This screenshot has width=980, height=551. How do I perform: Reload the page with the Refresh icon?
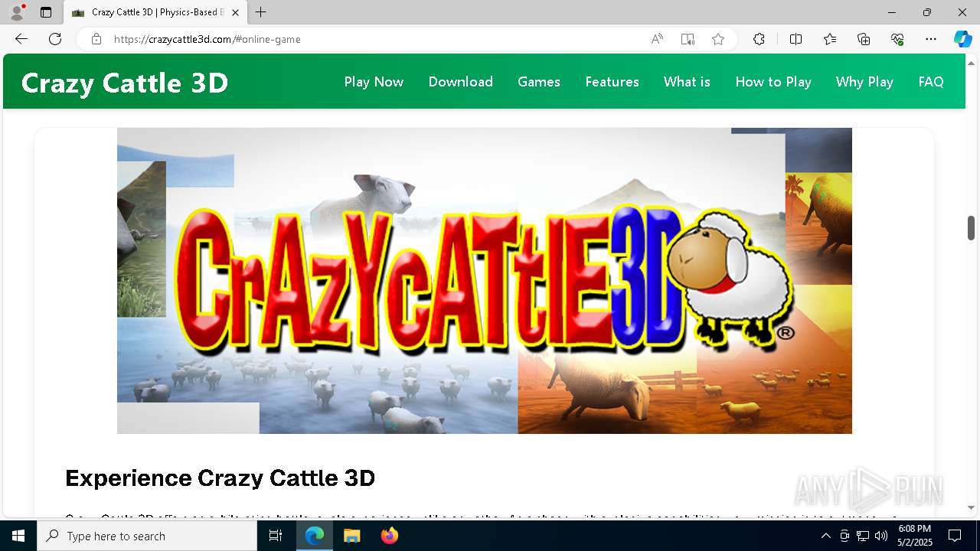coord(55,39)
